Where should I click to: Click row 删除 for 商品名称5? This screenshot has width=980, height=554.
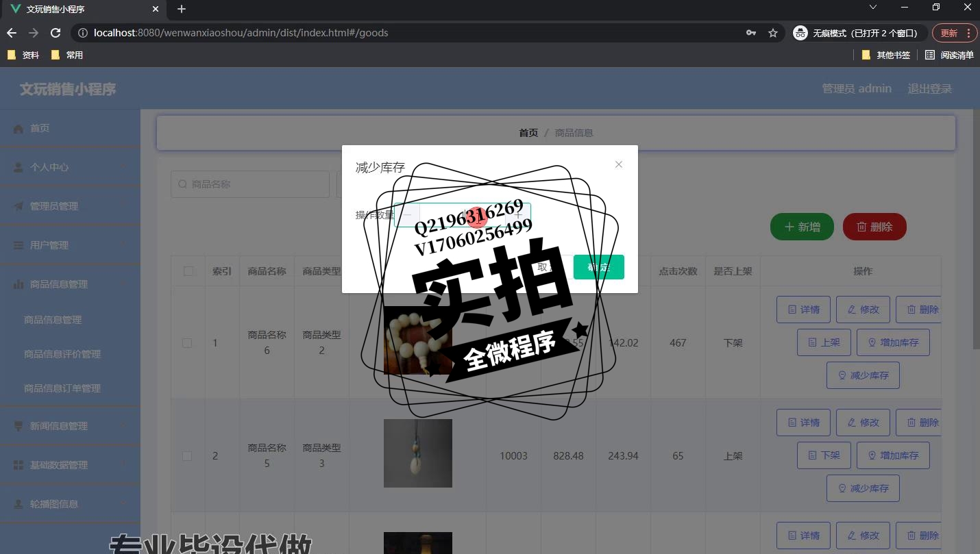(919, 423)
